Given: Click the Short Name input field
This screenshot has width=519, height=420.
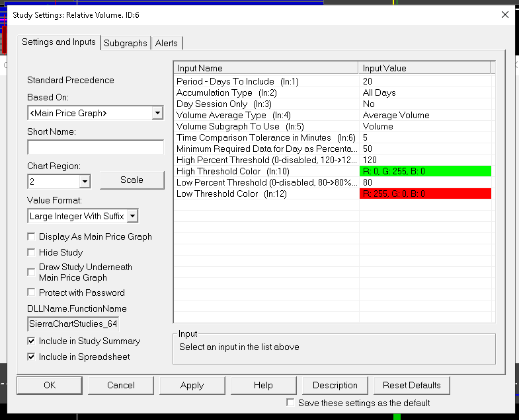Looking at the screenshot, I should pyautogui.click(x=96, y=147).
